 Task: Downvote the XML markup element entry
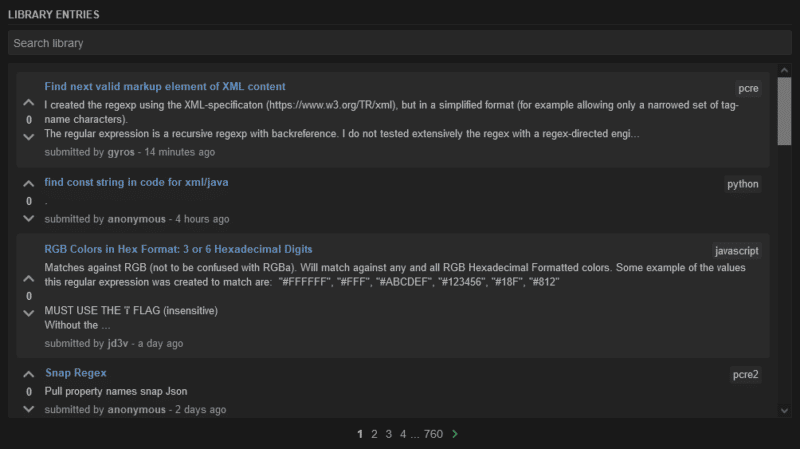tap(28, 136)
